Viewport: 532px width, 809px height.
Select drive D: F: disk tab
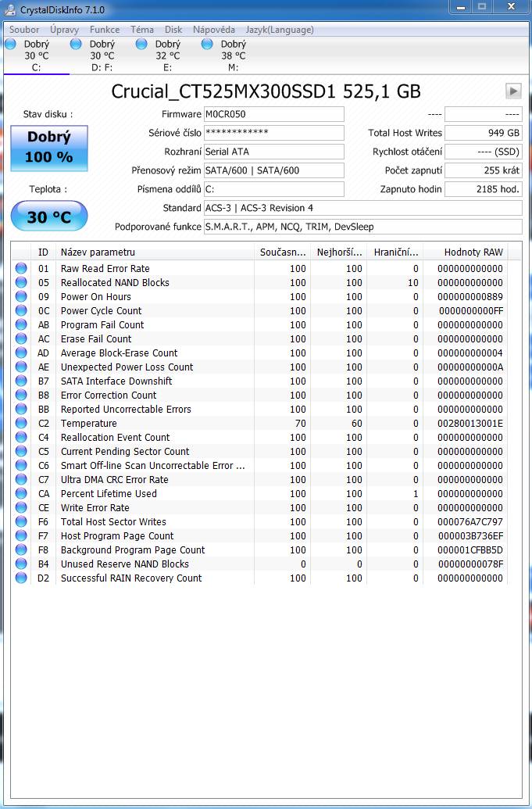(102, 55)
